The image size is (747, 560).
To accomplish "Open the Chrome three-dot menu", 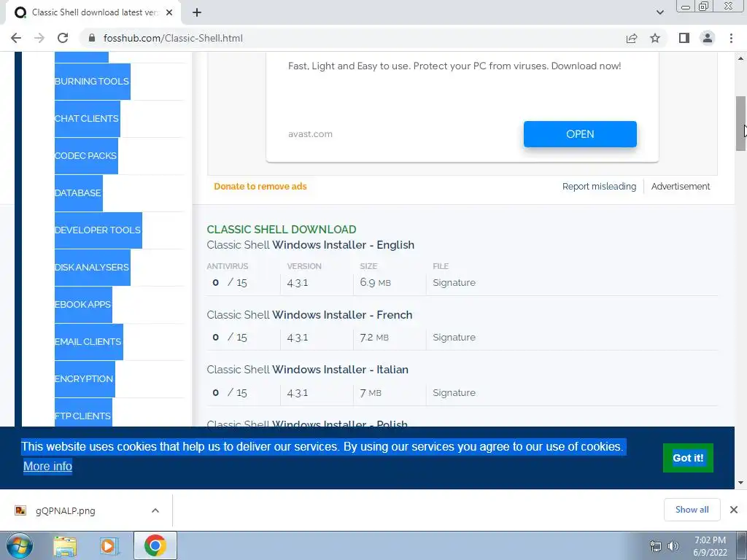I will 731,38.
